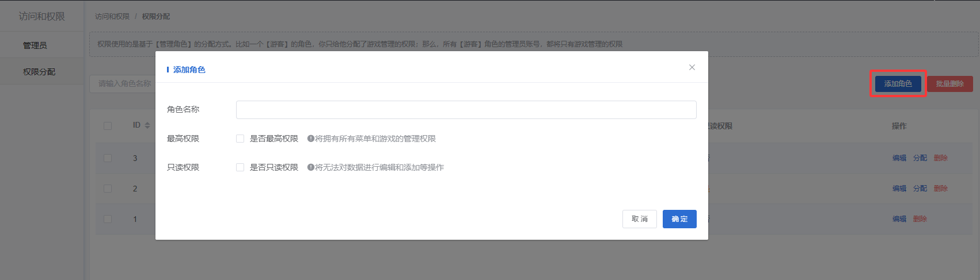
Task: Click 访问和权限 breadcrumb link
Action: click(112, 17)
